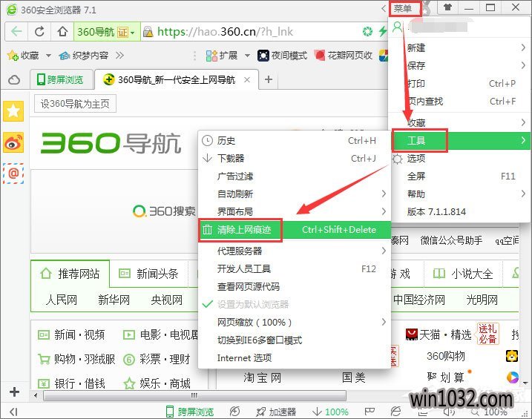
Task: Open the 360导航 address bar dropdown
Action: [133, 32]
